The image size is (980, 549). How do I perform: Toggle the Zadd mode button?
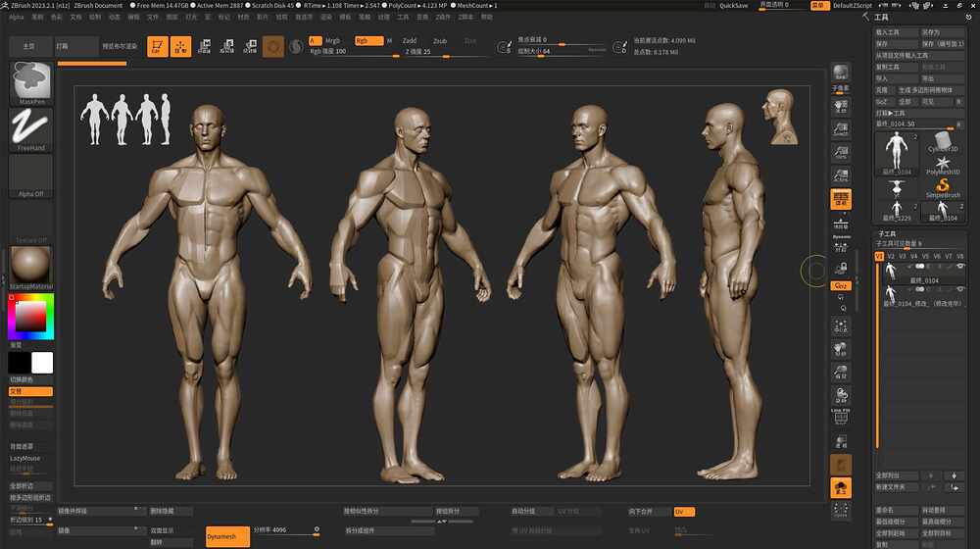pos(410,40)
